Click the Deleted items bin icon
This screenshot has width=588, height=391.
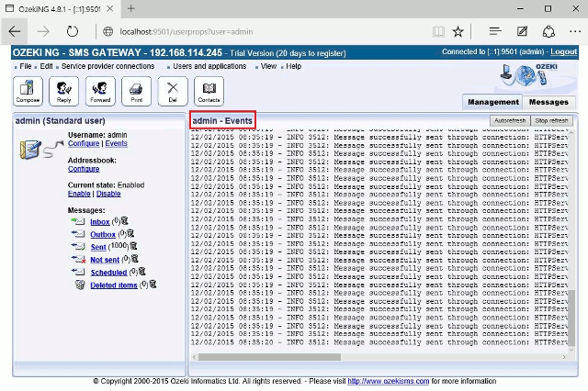point(80,285)
